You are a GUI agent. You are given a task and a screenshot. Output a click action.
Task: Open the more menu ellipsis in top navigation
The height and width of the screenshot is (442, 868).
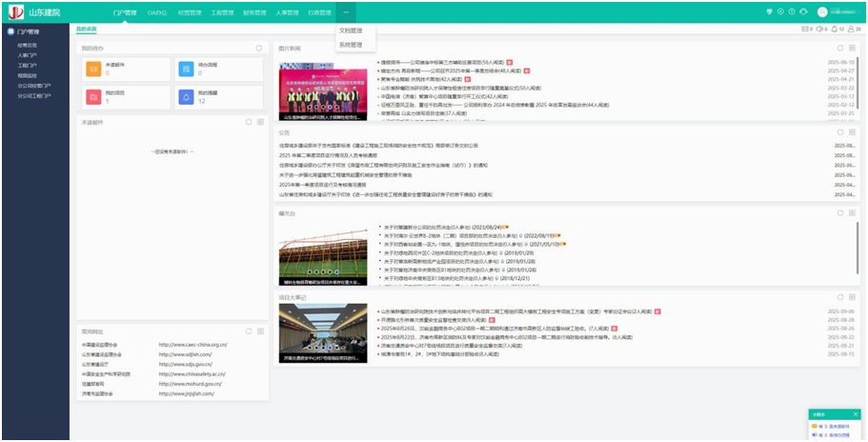tap(347, 13)
